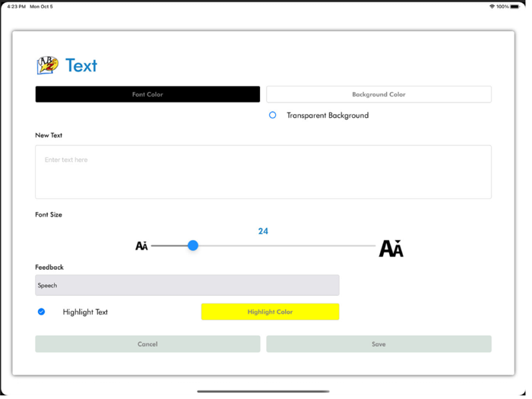
Task: Open the Font Color picker button
Action: [147, 94]
